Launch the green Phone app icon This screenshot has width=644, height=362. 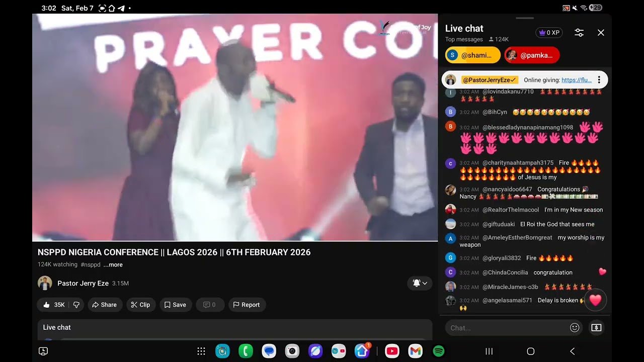tap(246, 351)
